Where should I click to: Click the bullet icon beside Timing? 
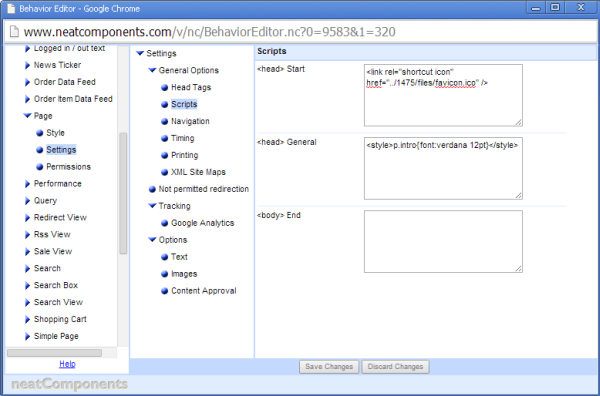(165, 139)
